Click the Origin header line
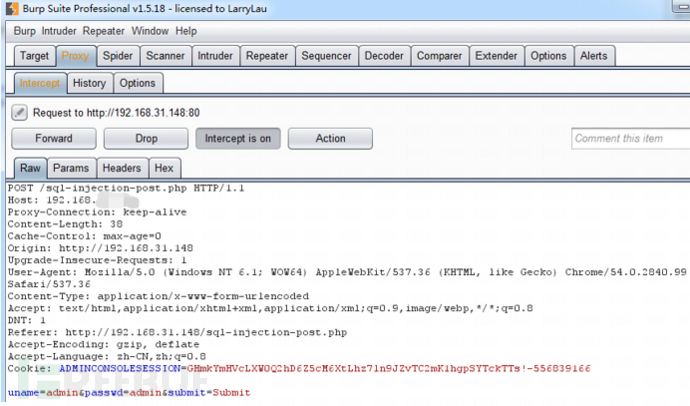 click(100, 248)
